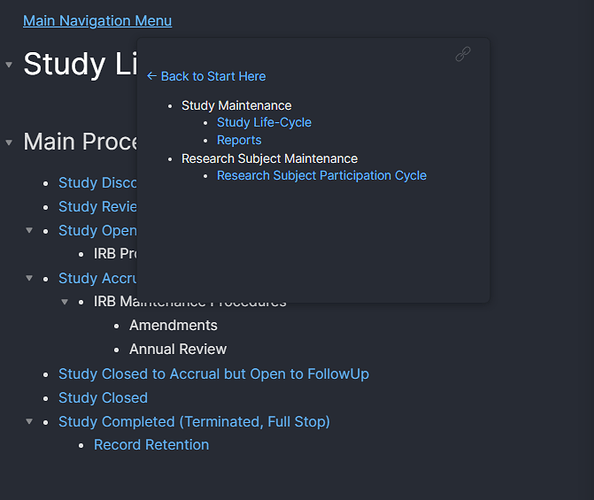594x500 pixels.
Task: Open the Study Closed link
Action: pyautogui.click(x=103, y=398)
